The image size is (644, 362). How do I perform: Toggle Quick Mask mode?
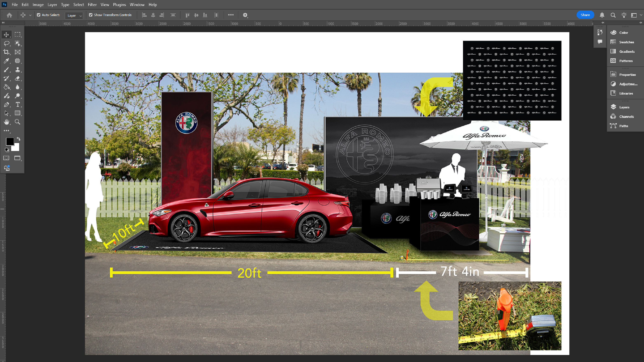click(6, 158)
